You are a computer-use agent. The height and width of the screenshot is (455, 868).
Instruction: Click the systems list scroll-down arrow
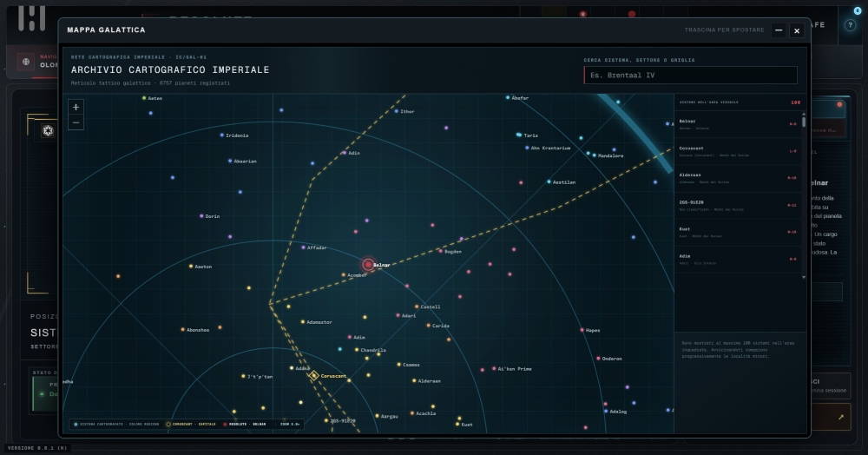(x=804, y=277)
